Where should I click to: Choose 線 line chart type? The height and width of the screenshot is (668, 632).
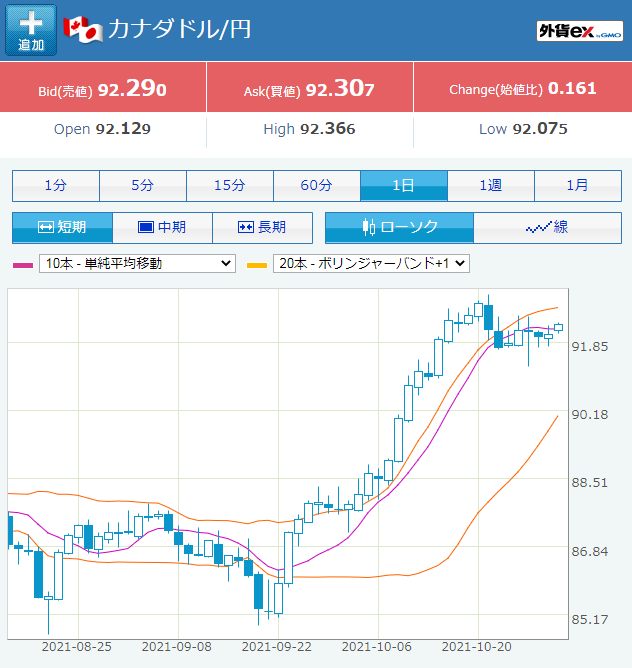coord(548,227)
